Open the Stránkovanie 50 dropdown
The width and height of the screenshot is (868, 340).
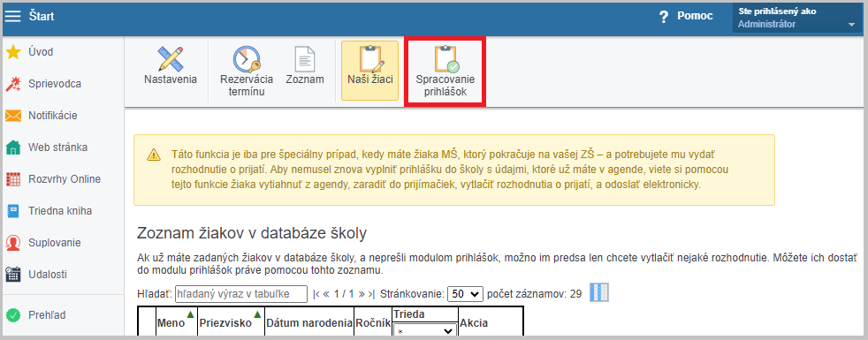466,294
